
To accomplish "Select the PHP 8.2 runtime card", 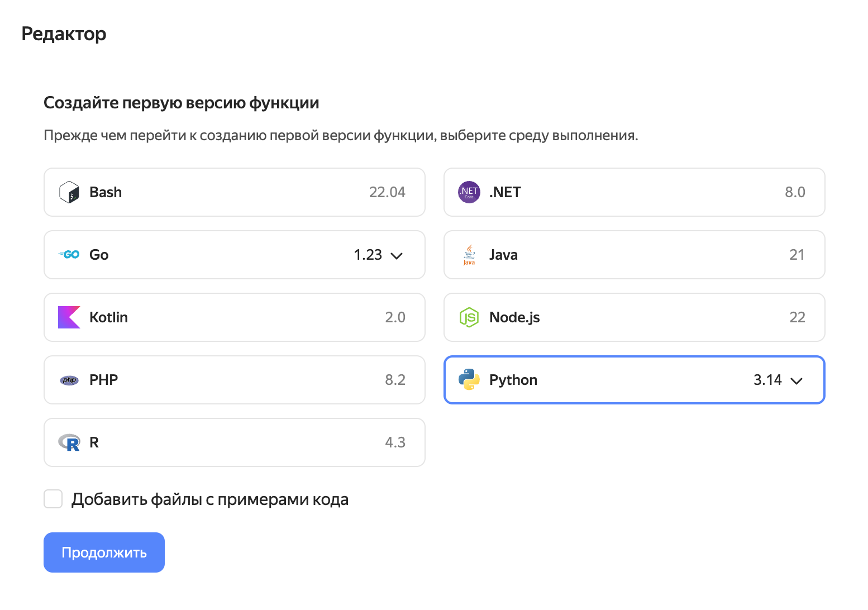I will click(x=235, y=380).
